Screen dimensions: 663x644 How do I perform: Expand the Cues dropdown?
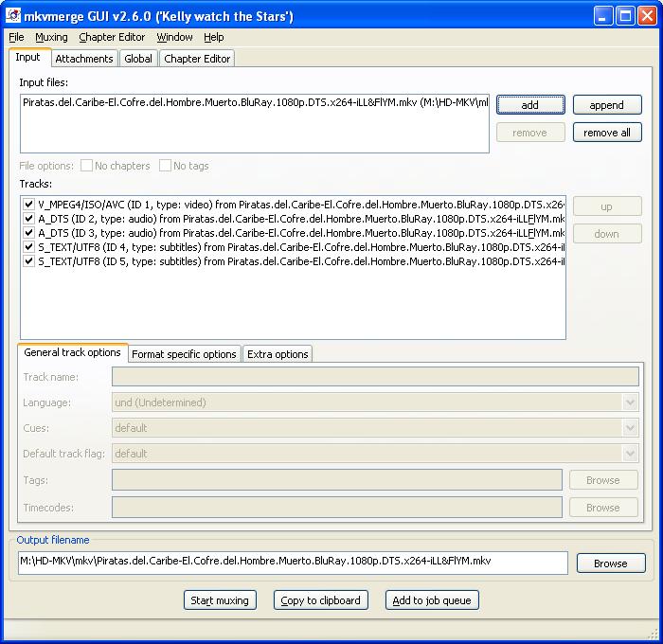point(630,428)
